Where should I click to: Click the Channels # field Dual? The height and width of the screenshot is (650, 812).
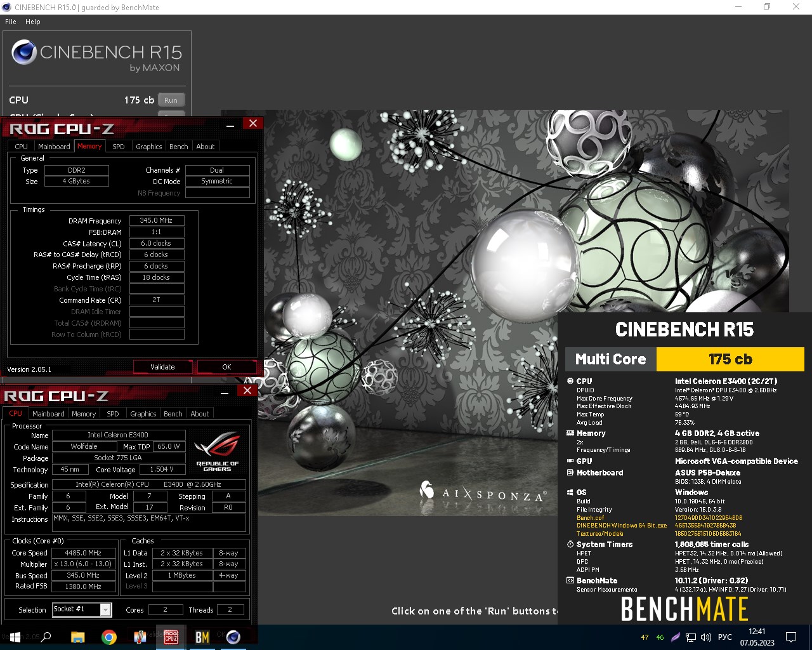pos(217,170)
